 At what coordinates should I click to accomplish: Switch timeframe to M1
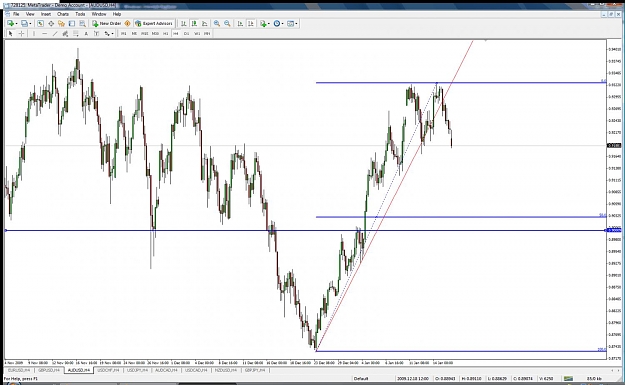click(x=124, y=34)
